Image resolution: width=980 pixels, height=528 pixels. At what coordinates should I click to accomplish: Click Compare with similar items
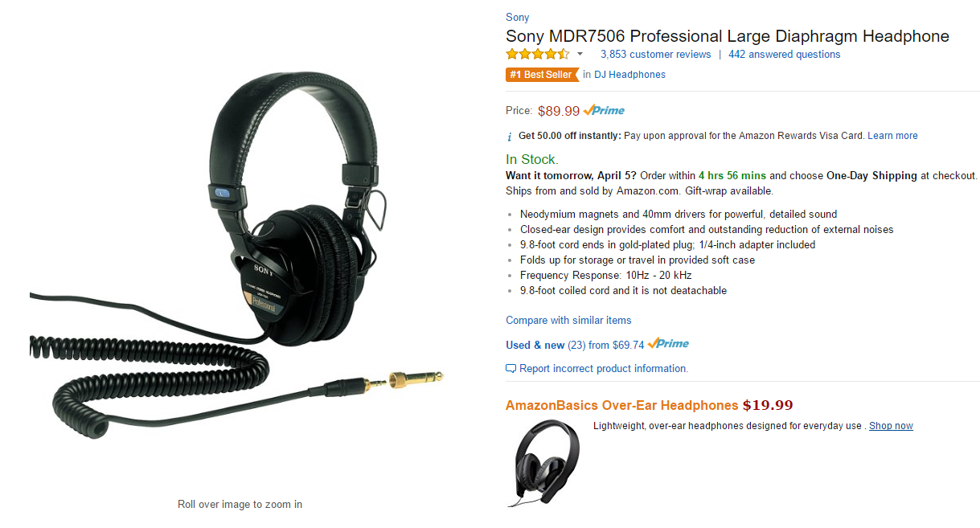coord(568,320)
